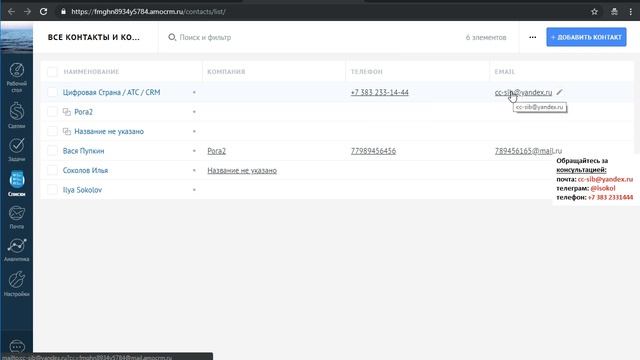Viewport: 640px width, 360px height.
Task: Go forward with the browser forward arrow
Action: (x=27, y=11)
